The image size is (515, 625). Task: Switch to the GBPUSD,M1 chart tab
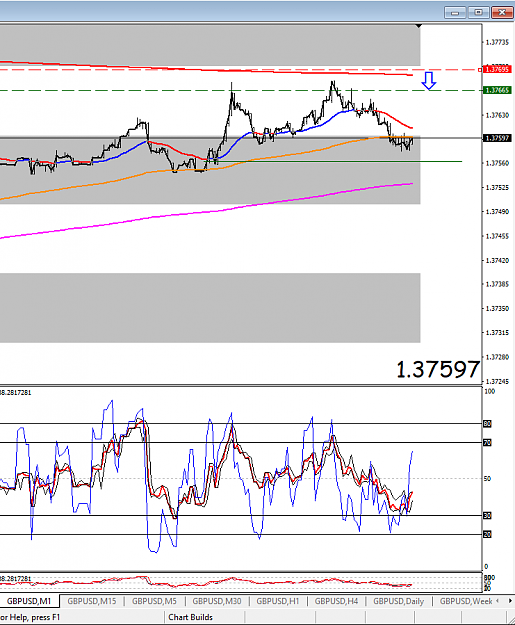[29, 601]
